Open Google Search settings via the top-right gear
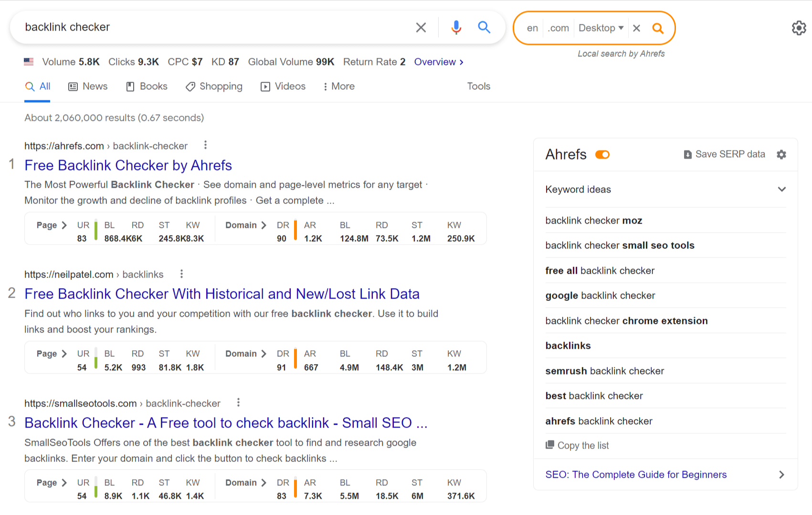 tap(799, 28)
